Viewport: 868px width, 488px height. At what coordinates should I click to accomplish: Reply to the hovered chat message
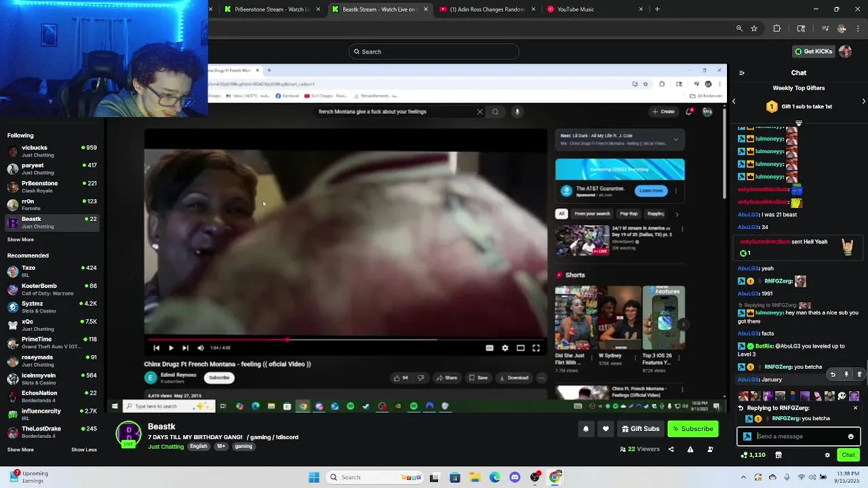pyautogui.click(x=833, y=374)
